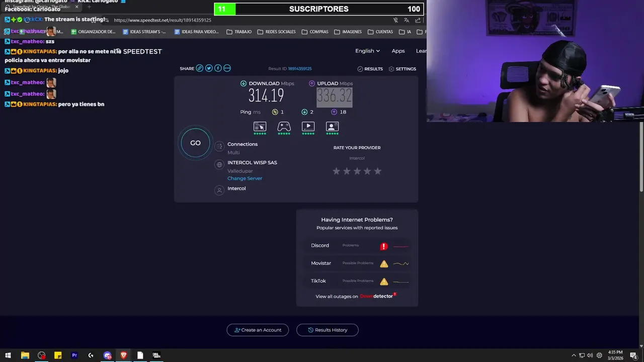644x362 pixels.
Task: Open the Apps menu item
Action: (398, 51)
